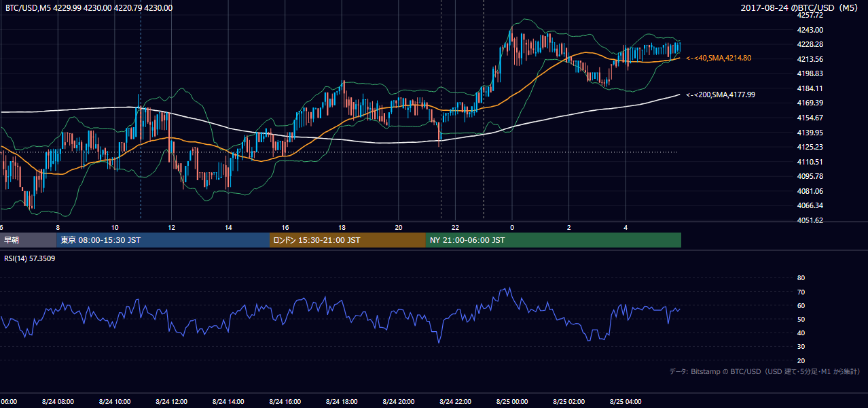The height and width of the screenshot is (408, 868).
Task: Click the 8/24 18:00 time axis label
Action: pos(342,402)
